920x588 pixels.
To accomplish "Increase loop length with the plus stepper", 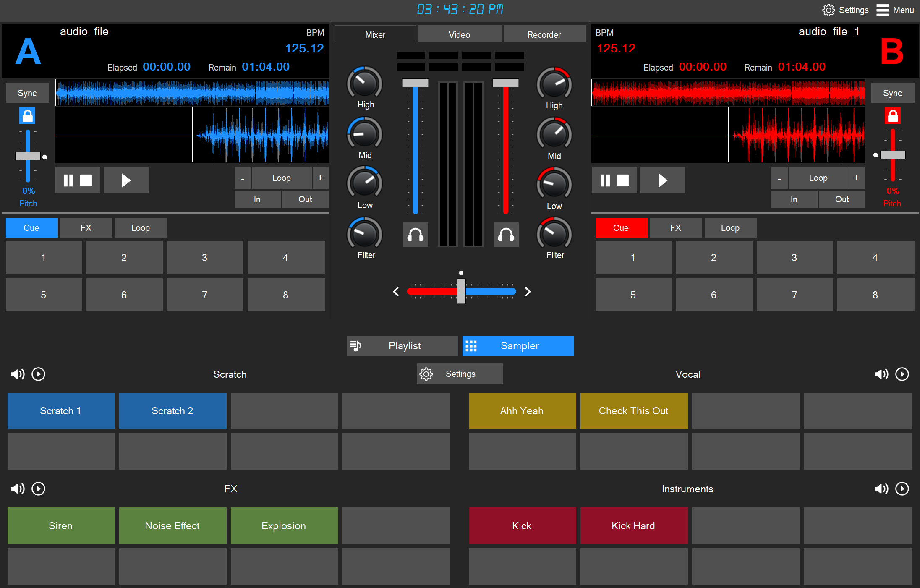I will point(320,178).
